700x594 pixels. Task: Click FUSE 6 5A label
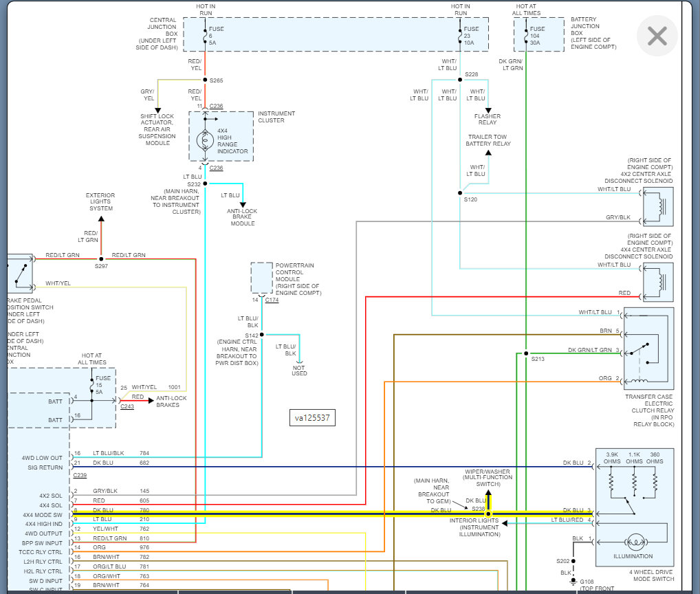click(x=216, y=36)
